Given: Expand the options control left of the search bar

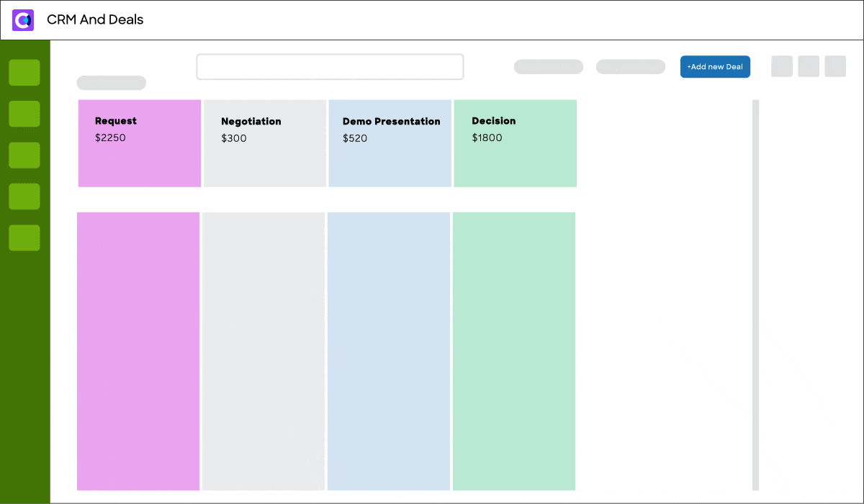Looking at the screenshot, I should click(111, 83).
